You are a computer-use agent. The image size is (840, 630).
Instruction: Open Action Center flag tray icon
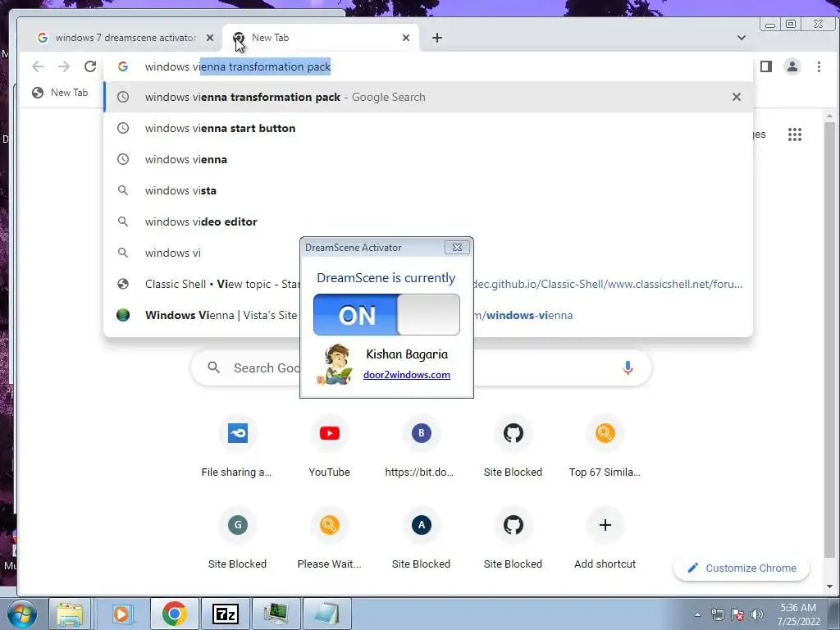tap(737, 614)
